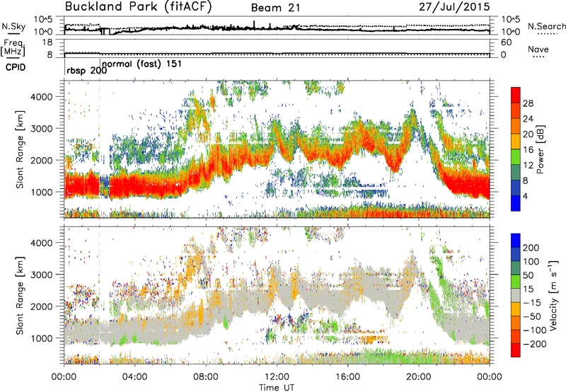This screenshot has width=566, height=392.
Task: Click the "20:00" time tick label
Action: pyautogui.click(x=419, y=377)
